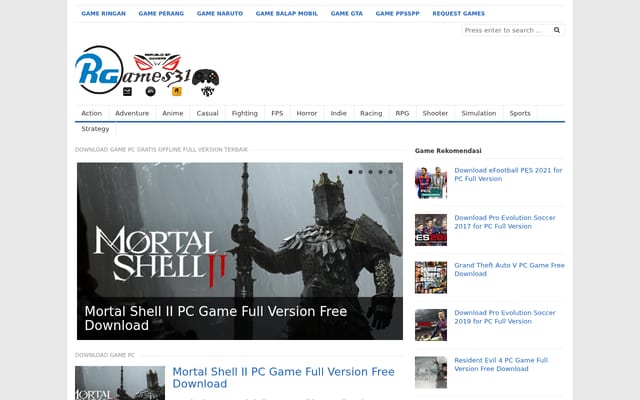Screen dimensions: 640x400
Task: Open GAME PERANG top menu link
Action: [x=161, y=13]
